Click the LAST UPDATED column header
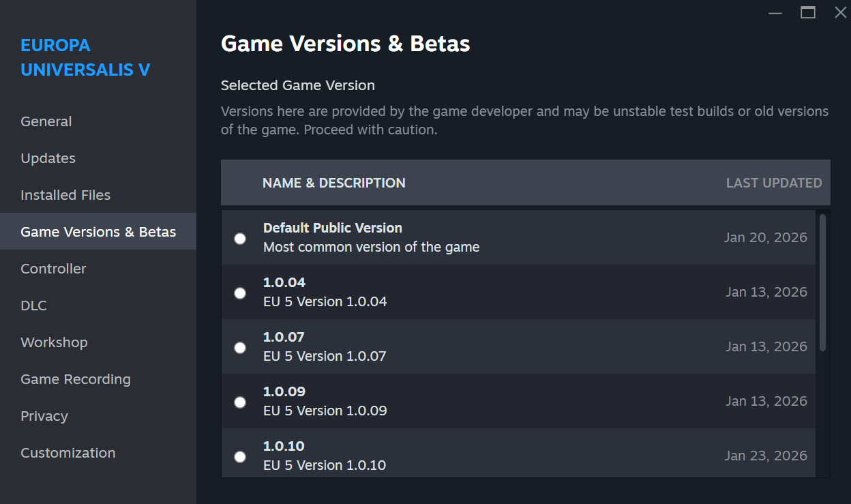Image resolution: width=851 pixels, height=504 pixels. tap(774, 183)
